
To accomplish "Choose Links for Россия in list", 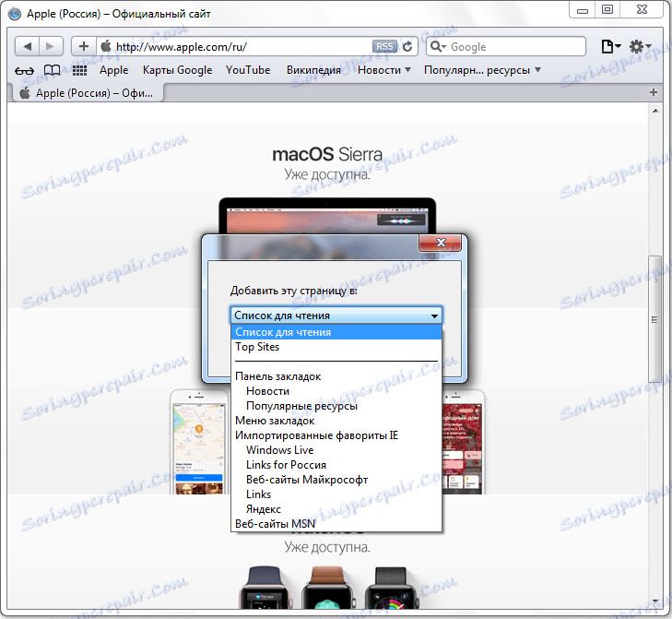I will [x=336, y=465].
